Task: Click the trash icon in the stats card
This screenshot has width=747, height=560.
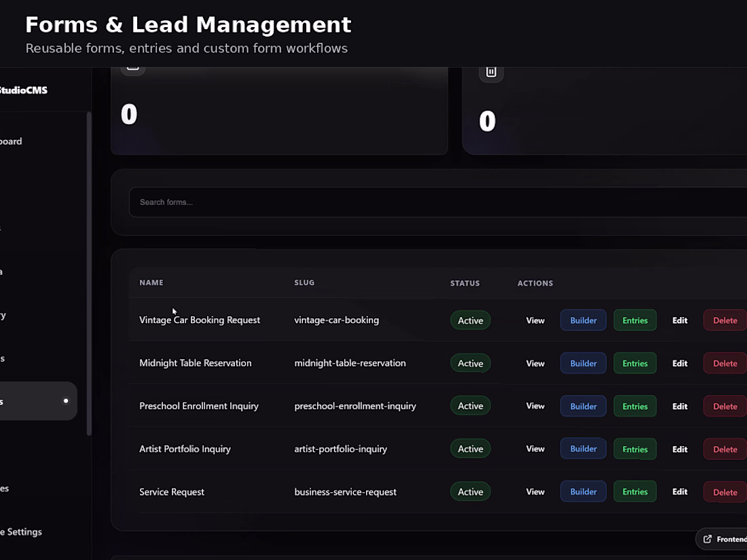Action: point(491,72)
